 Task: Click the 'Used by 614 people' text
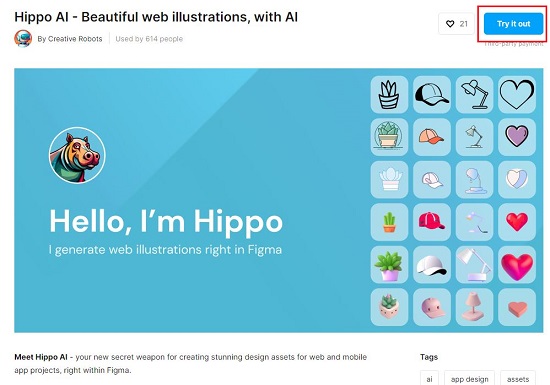(149, 39)
